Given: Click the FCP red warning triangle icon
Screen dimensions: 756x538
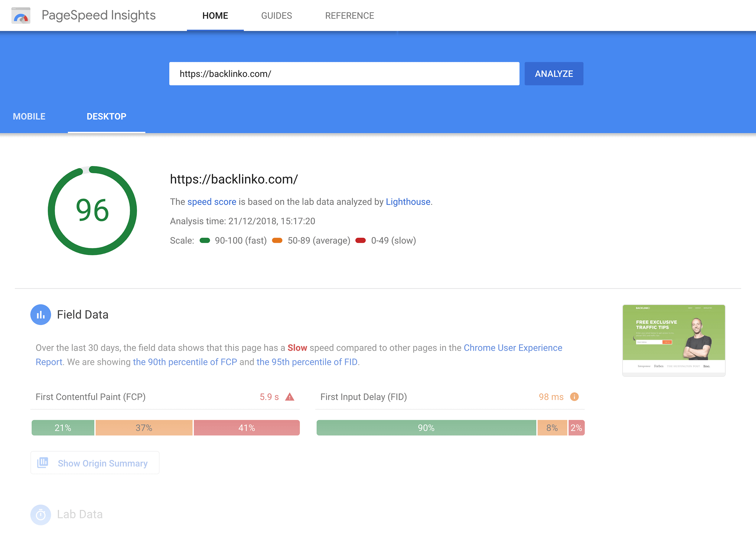Looking at the screenshot, I should tap(289, 396).
